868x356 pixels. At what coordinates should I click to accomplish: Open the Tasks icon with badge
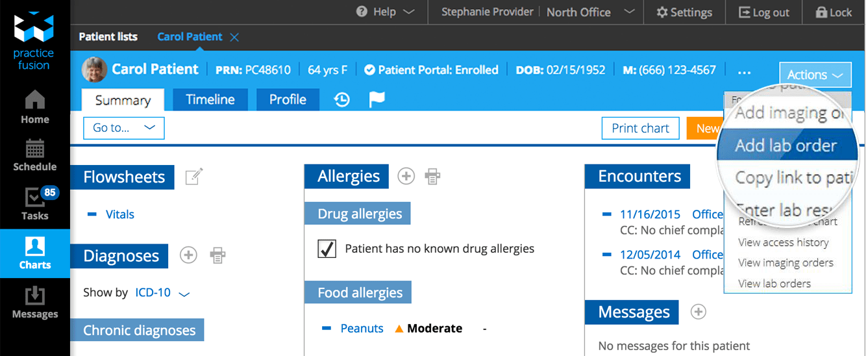click(x=34, y=203)
